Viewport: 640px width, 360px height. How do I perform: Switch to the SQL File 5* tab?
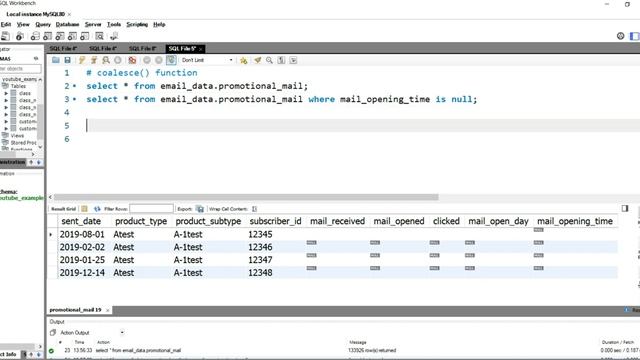coord(182,49)
